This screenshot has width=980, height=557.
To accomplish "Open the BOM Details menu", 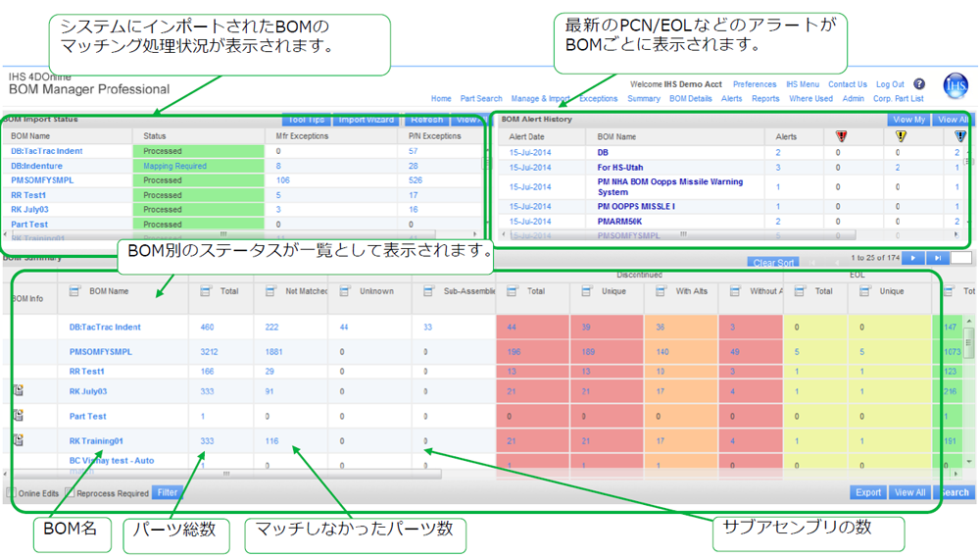I will click(x=691, y=99).
